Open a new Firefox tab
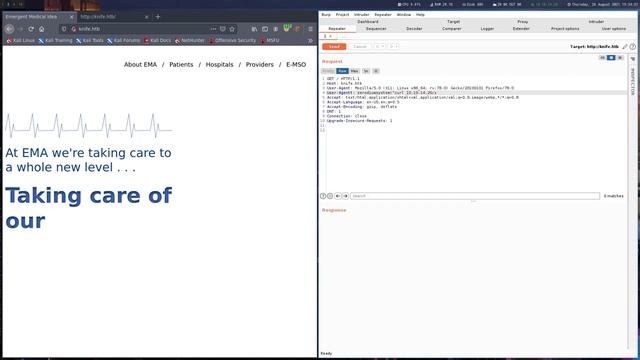The width and height of the screenshot is (640, 360). (x=158, y=17)
